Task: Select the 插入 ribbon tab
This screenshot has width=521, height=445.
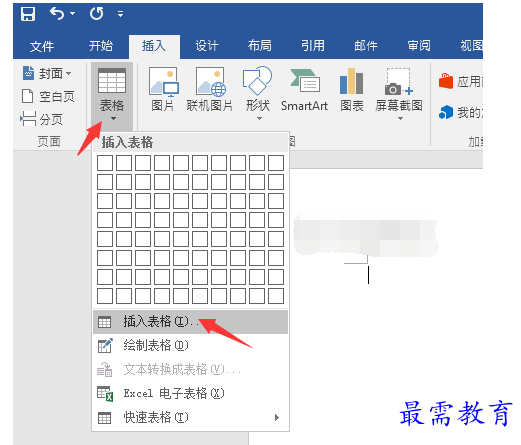Action: 154,46
